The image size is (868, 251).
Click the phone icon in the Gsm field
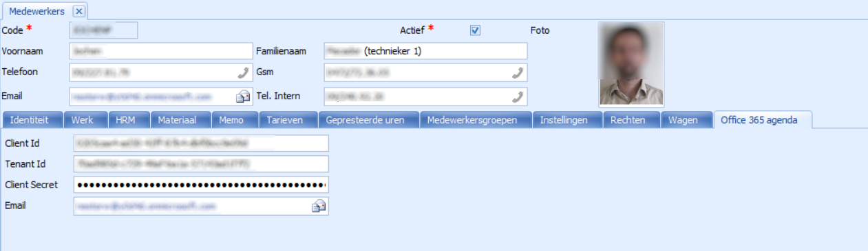[x=518, y=72]
